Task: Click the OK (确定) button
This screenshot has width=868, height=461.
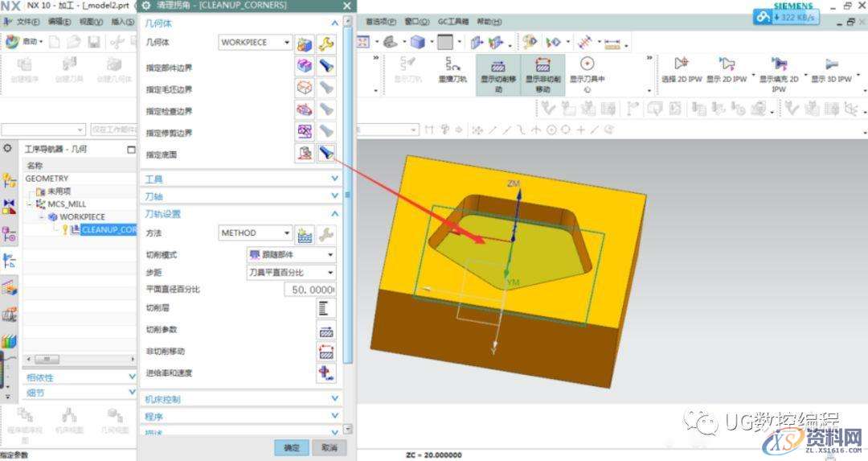Action: click(291, 447)
